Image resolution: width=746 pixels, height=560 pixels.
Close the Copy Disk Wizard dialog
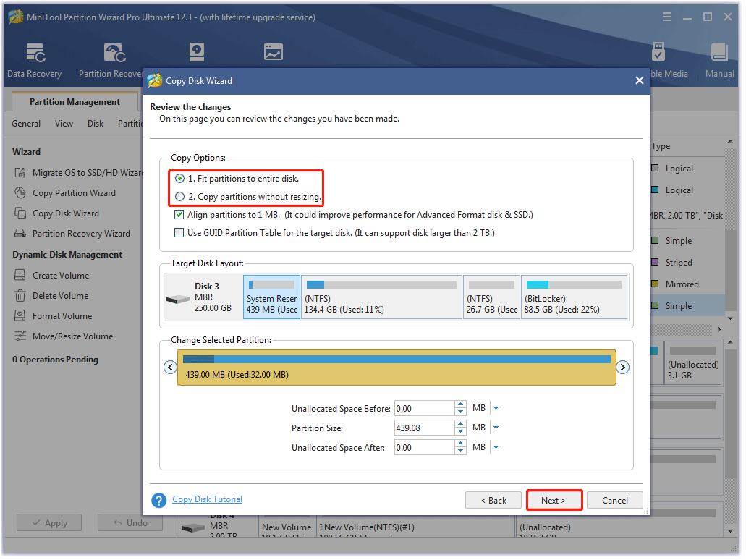[640, 80]
